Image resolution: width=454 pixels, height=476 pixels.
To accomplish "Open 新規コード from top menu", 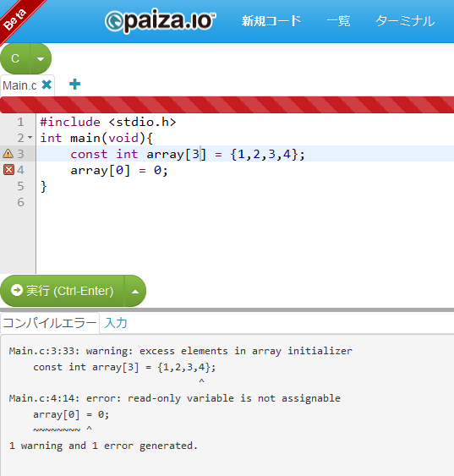I will 271,21.
